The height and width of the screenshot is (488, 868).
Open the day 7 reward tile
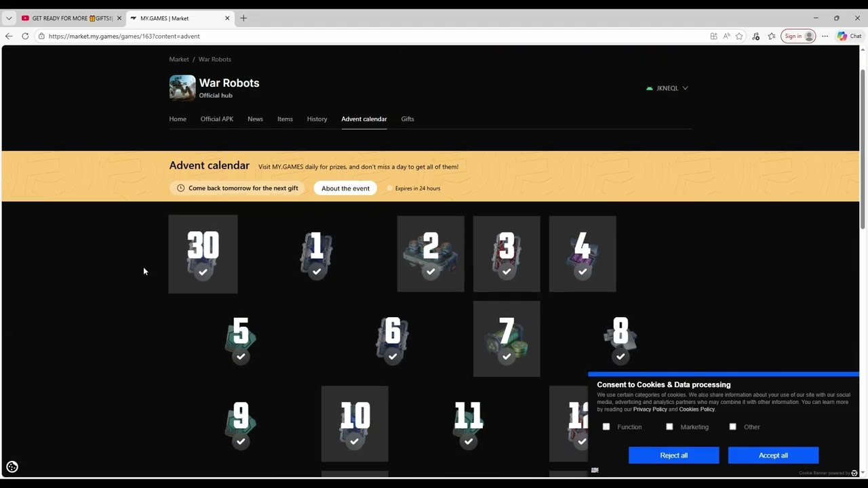[x=507, y=339]
